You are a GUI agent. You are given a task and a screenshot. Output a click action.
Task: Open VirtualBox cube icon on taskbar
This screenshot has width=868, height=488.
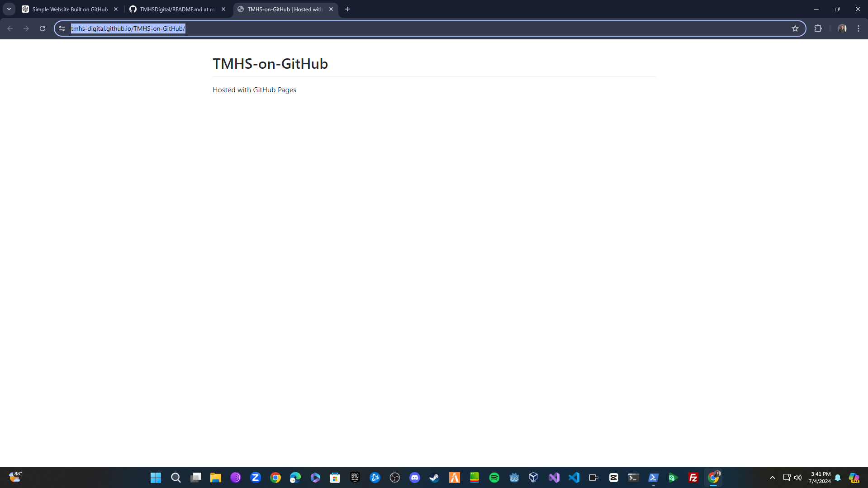[534, 478]
